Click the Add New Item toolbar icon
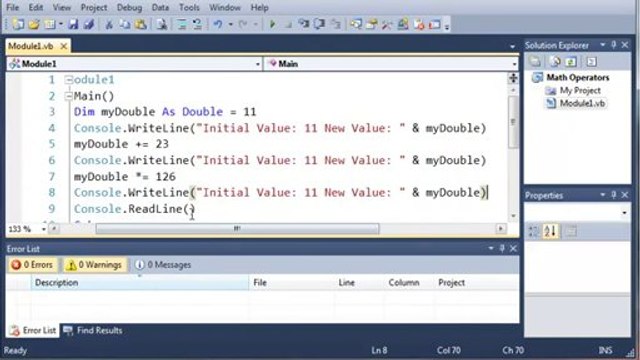This screenshot has width=640, height=360. [50, 24]
